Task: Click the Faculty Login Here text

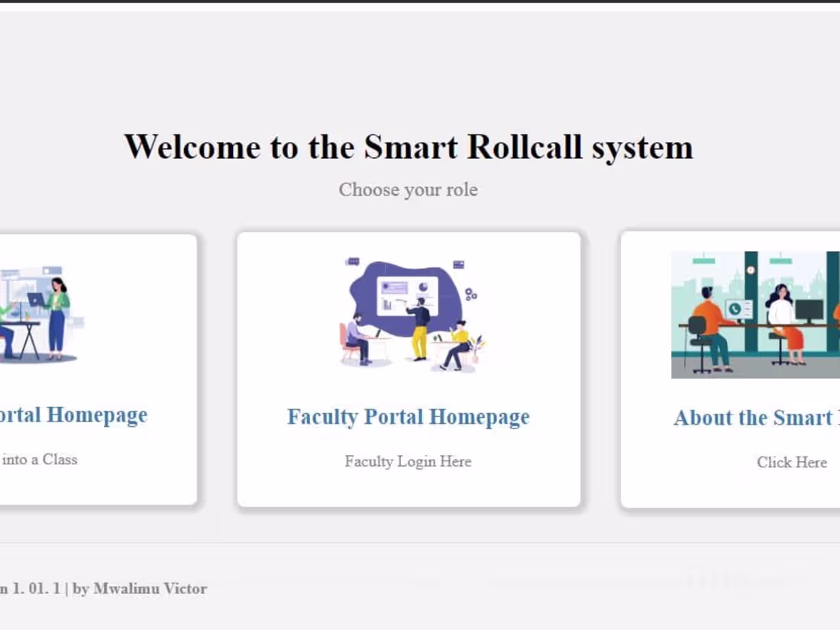Action: [408, 461]
